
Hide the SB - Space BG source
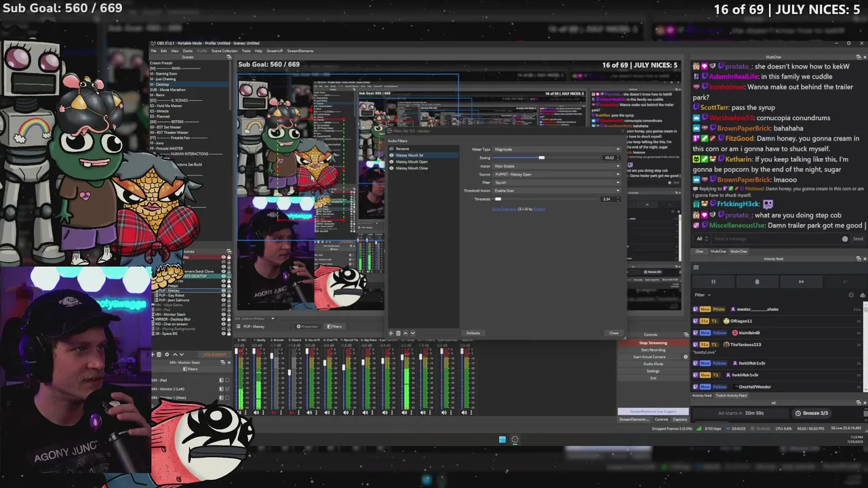coord(223,333)
